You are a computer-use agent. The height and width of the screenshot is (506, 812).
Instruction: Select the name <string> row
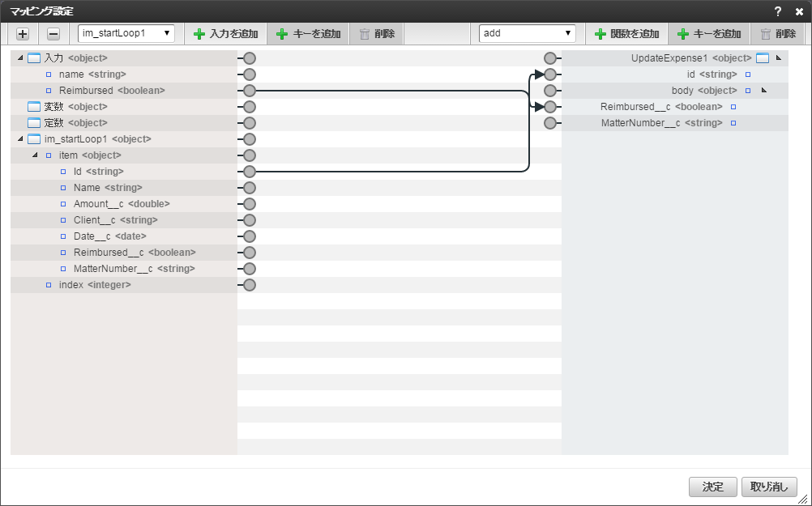click(x=124, y=74)
